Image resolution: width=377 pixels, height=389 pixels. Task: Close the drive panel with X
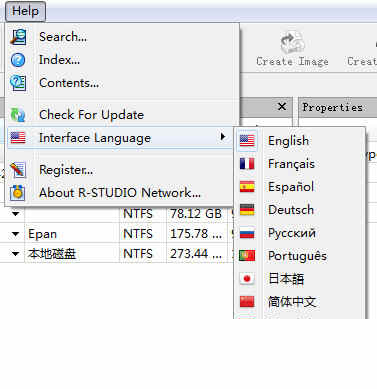pyautogui.click(x=282, y=107)
